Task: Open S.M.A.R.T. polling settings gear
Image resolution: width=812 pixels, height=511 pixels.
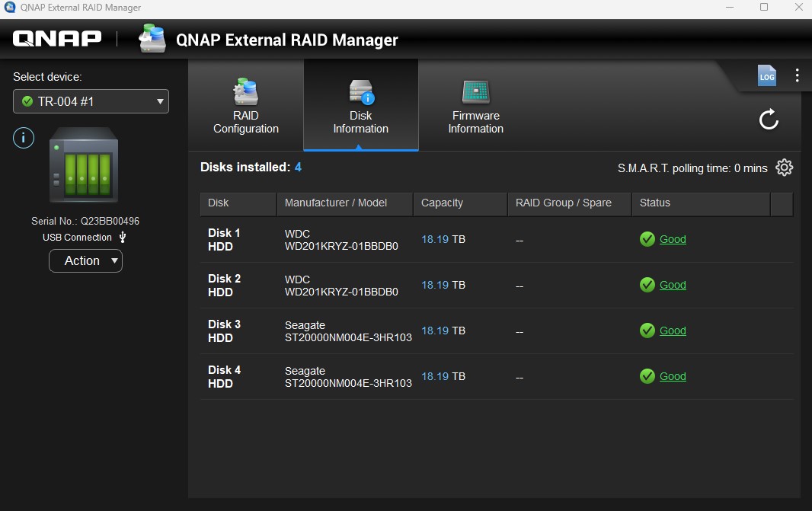Action: [784, 168]
